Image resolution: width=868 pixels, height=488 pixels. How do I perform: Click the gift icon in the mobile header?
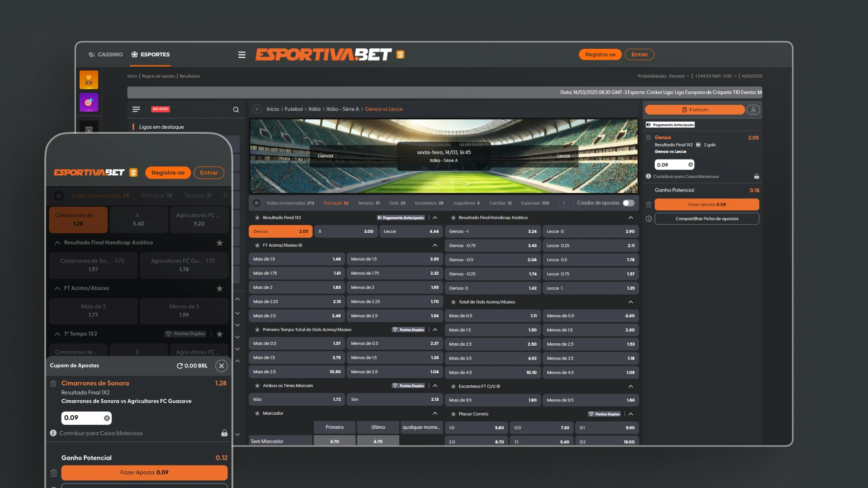pyautogui.click(x=133, y=173)
